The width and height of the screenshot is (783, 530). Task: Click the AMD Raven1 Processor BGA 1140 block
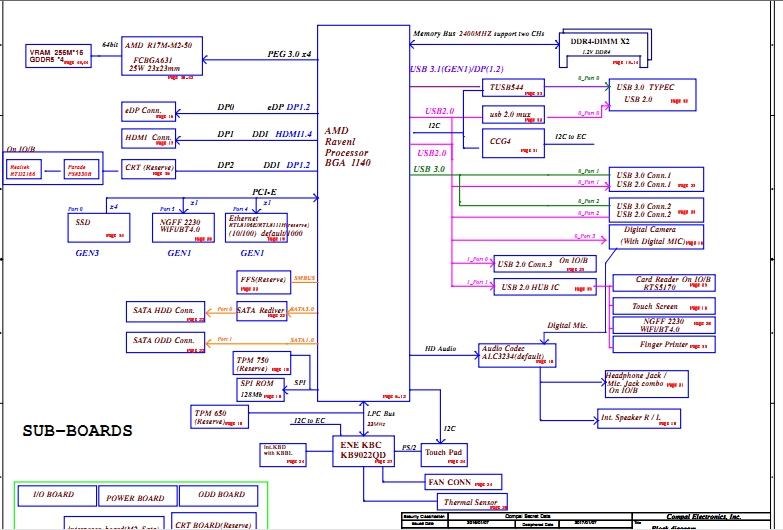364,213
